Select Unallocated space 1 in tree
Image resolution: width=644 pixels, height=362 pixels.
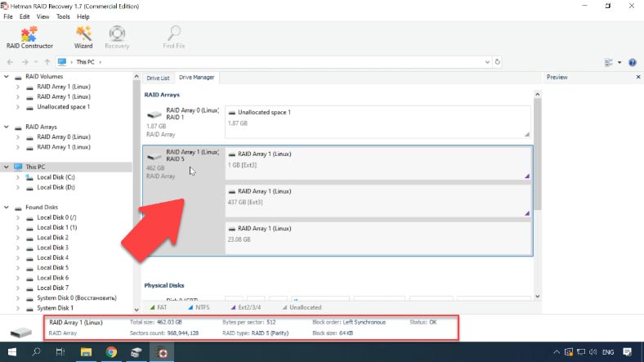click(63, 107)
